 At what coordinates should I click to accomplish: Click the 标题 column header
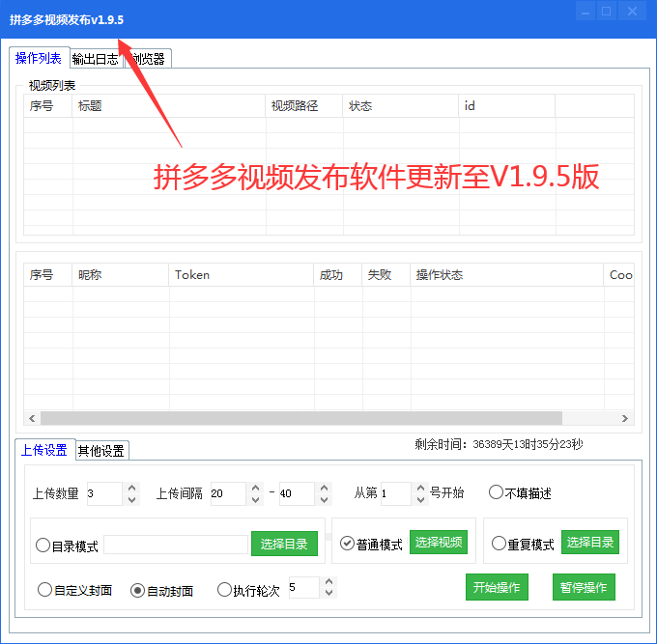pos(169,106)
